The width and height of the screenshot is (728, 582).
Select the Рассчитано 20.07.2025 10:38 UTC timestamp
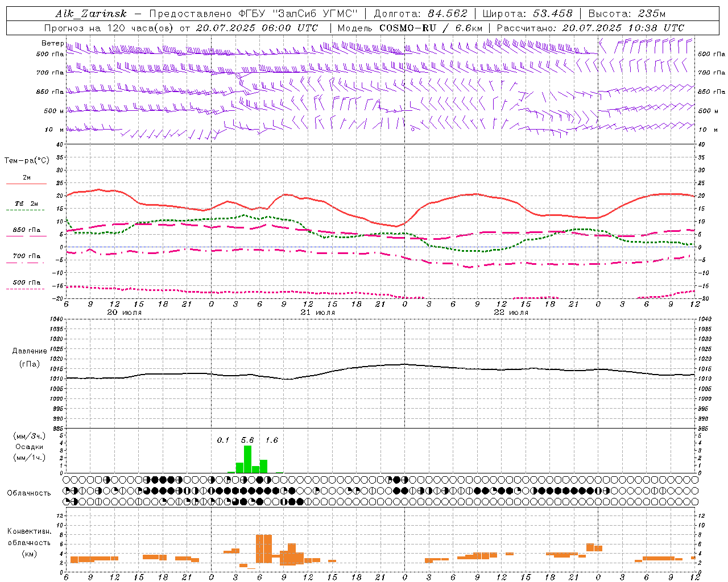pos(590,28)
